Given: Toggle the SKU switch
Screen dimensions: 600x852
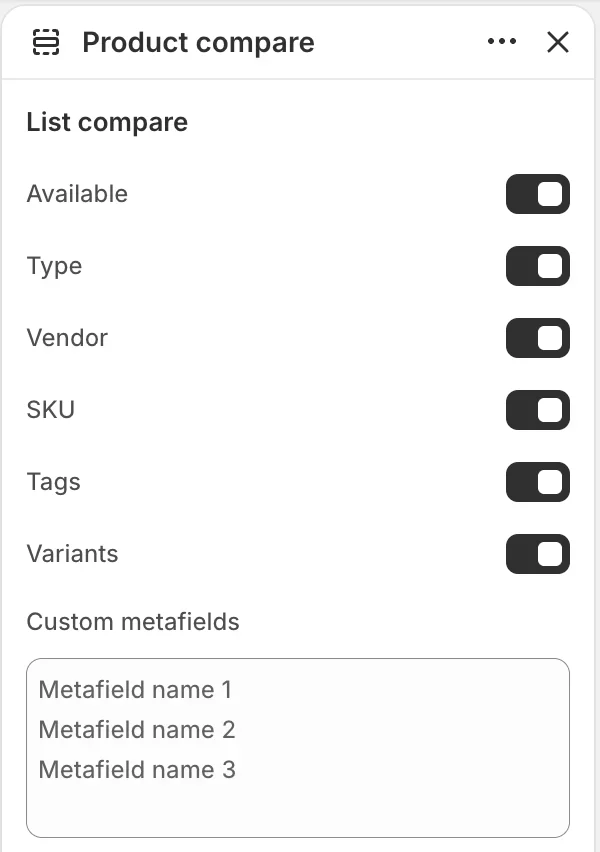Looking at the screenshot, I should [538, 410].
